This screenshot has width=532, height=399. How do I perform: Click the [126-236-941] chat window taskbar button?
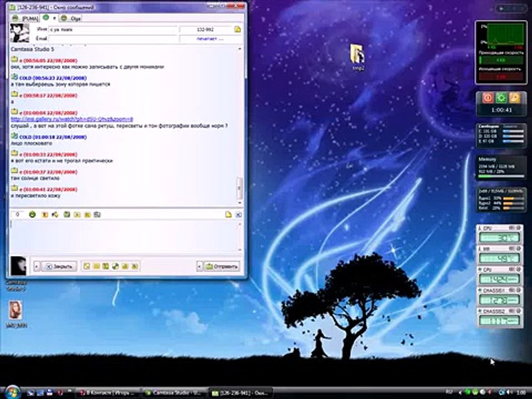(241, 393)
